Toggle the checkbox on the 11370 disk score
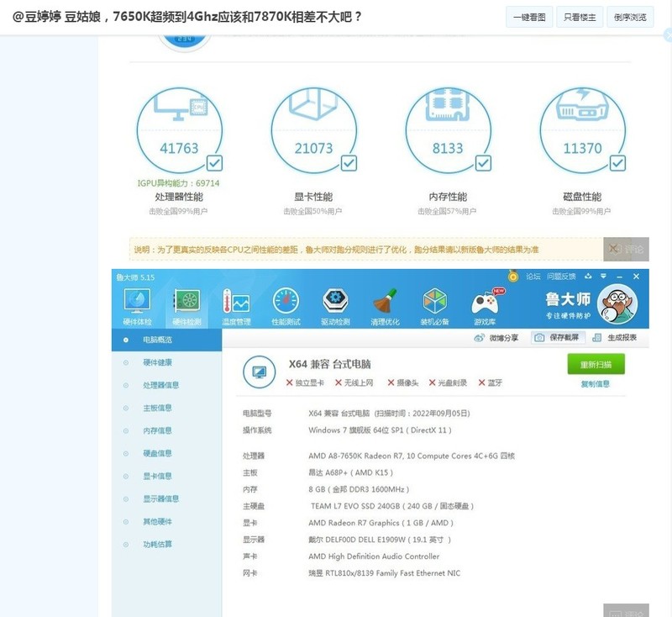 pos(617,163)
